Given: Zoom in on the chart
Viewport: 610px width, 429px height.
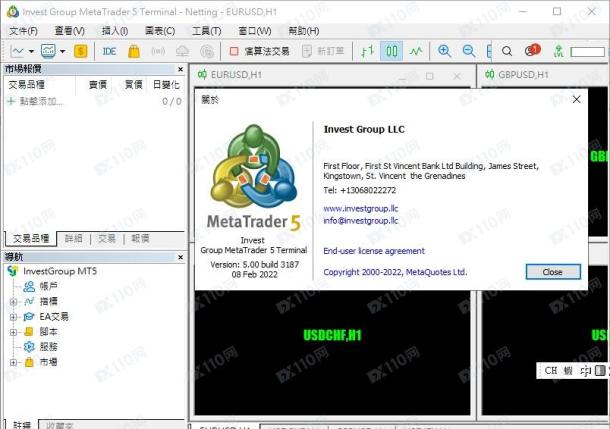Looking at the screenshot, I should [444, 51].
